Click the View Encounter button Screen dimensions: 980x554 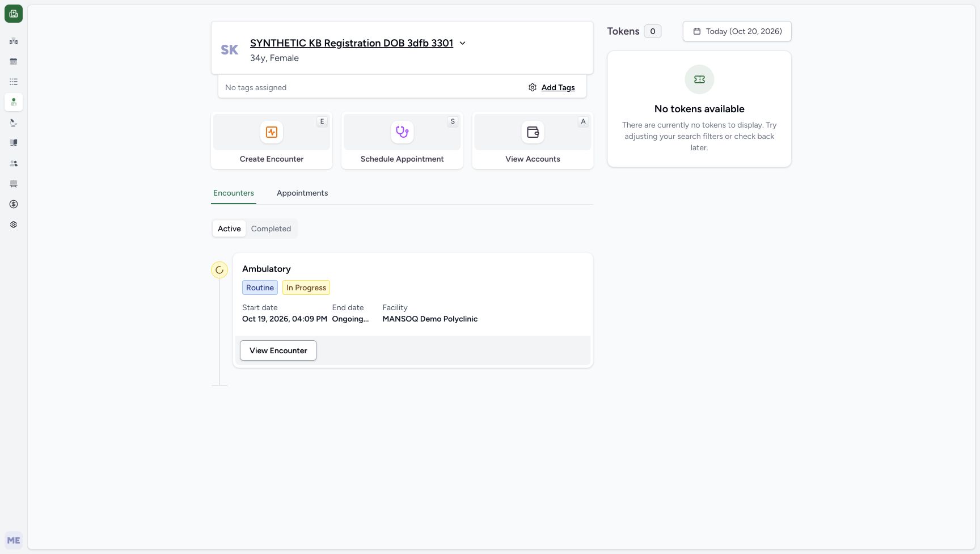pos(278,350)
